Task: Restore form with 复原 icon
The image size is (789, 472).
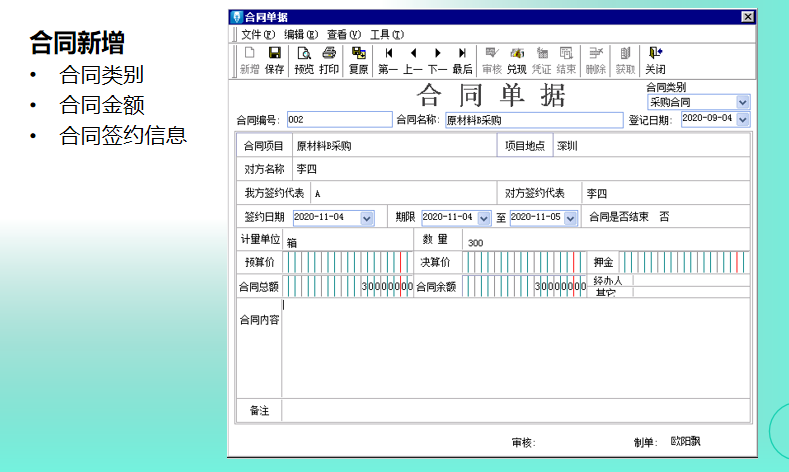Action: tap(359, 60)
